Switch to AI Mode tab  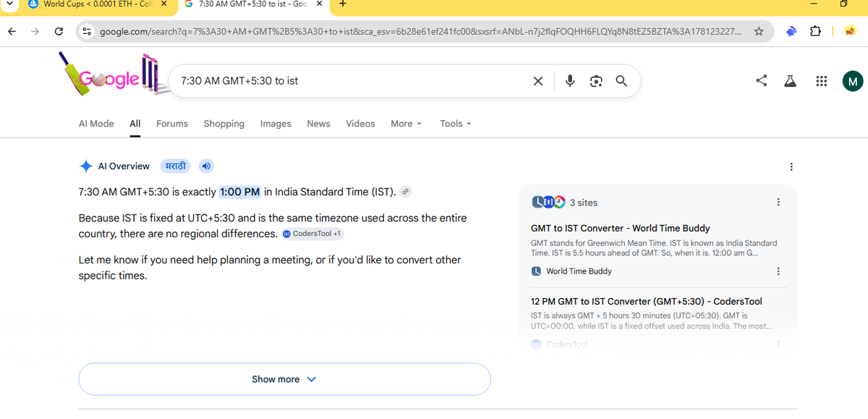coord(96,124)
